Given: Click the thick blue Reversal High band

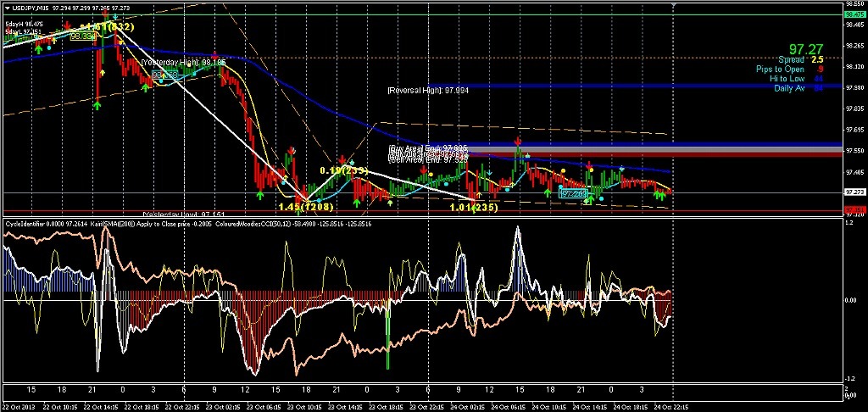Looking at the screenshot, I should [x=635, y=86].
